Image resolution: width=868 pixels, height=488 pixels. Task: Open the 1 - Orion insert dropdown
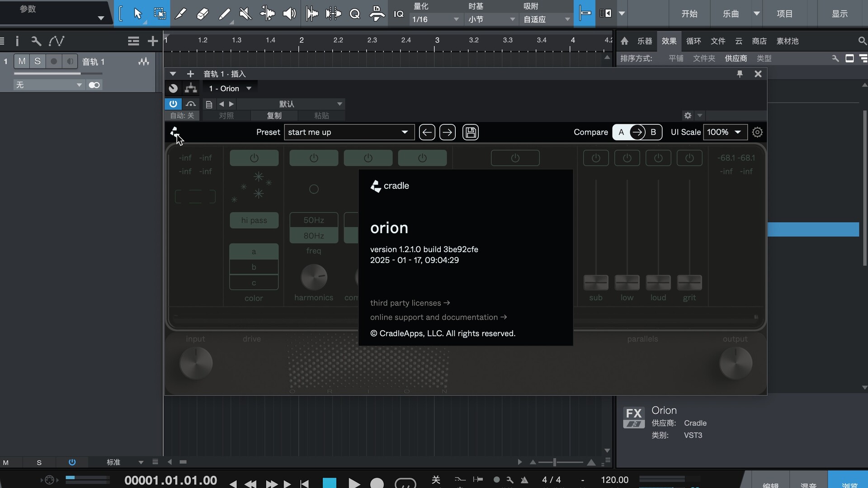pyautogui.click(x=230, y=89)
